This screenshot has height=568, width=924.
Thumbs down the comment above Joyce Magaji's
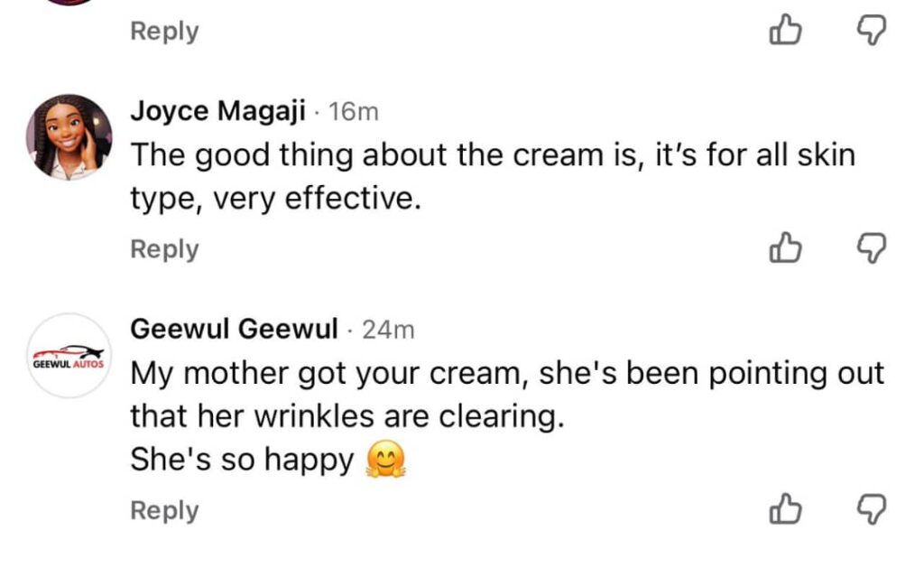click(872, 30)
